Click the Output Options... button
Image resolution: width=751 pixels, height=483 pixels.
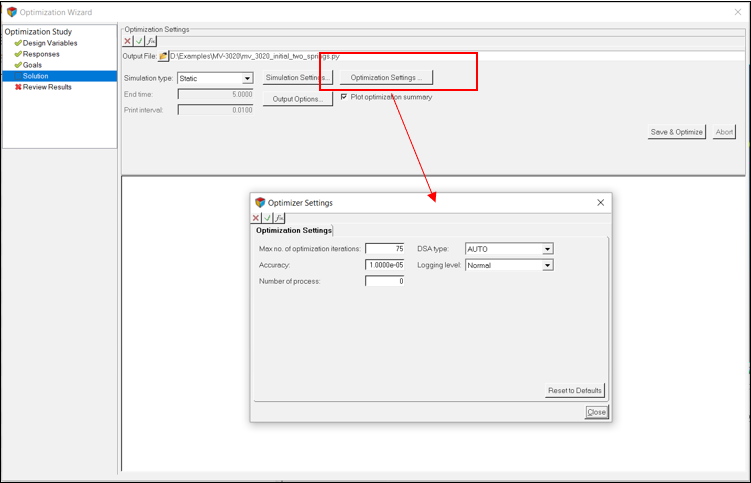(298, 99)
